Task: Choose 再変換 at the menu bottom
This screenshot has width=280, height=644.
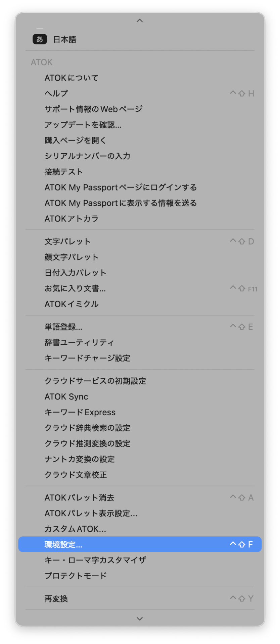Action: tap(140, 599)
